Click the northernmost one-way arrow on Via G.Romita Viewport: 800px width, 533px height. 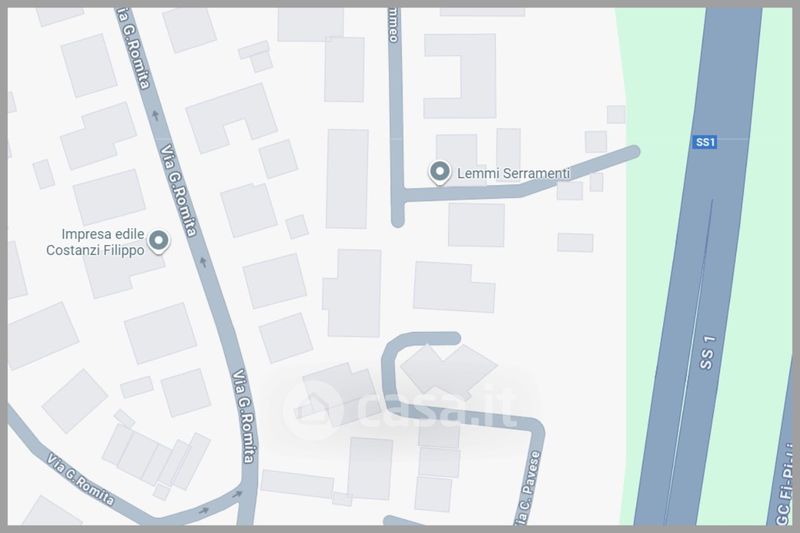coord(156,115)
